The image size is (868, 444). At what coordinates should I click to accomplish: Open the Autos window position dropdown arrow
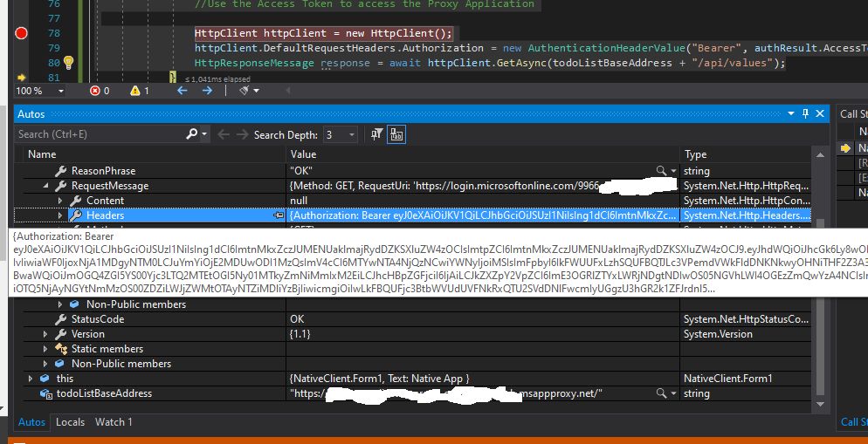(x=792, y=114)
